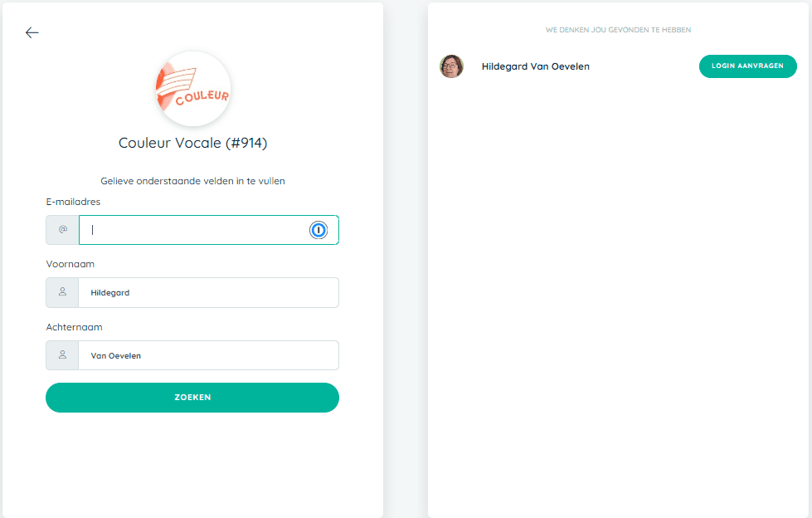Select the @ icon beside the email field
The image size is (812, 518).
[63, 230]
